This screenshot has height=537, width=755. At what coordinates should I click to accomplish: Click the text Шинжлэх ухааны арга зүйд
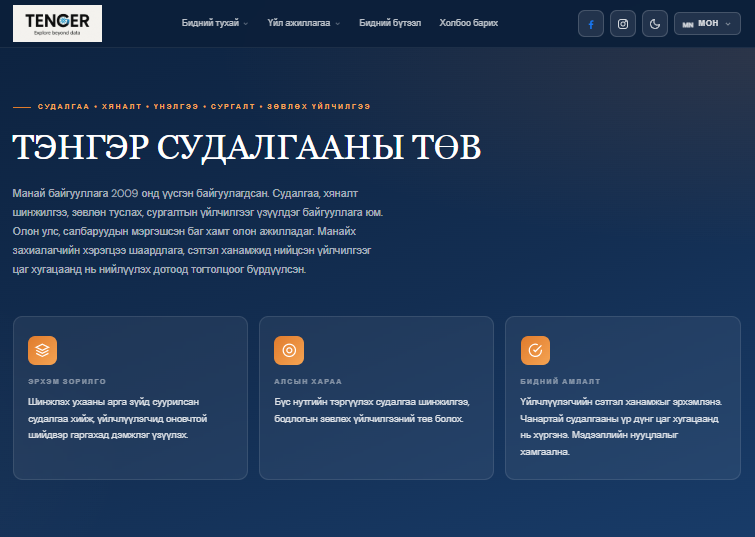point(118,418)
